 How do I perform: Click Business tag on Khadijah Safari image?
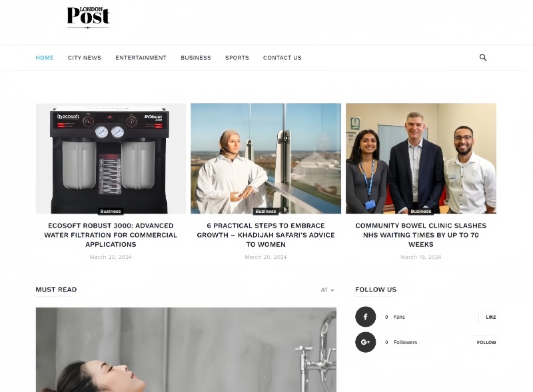tap(265, 212)
